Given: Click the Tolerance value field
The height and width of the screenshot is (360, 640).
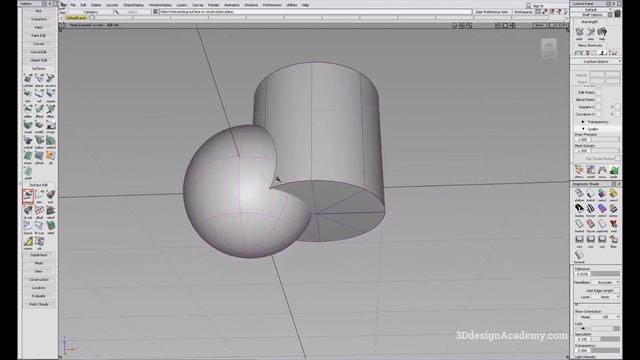Looking at the screenshot, I should 582,273.
